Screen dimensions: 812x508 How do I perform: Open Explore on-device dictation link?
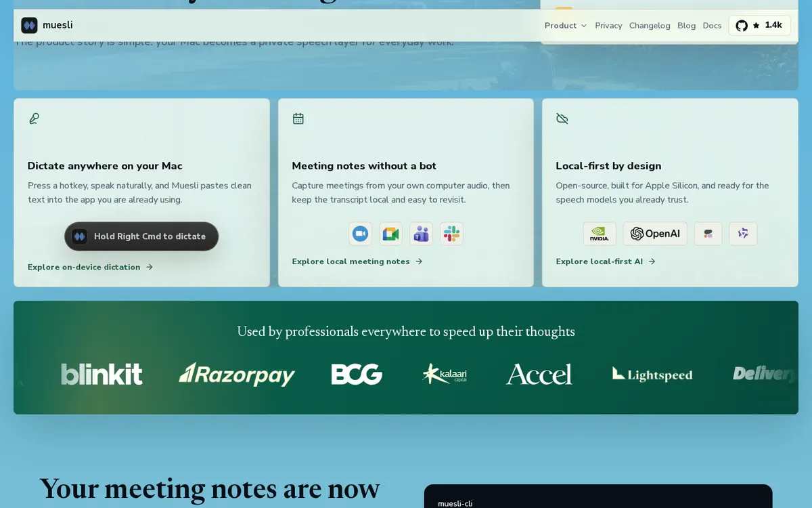(x=91, y=267)
